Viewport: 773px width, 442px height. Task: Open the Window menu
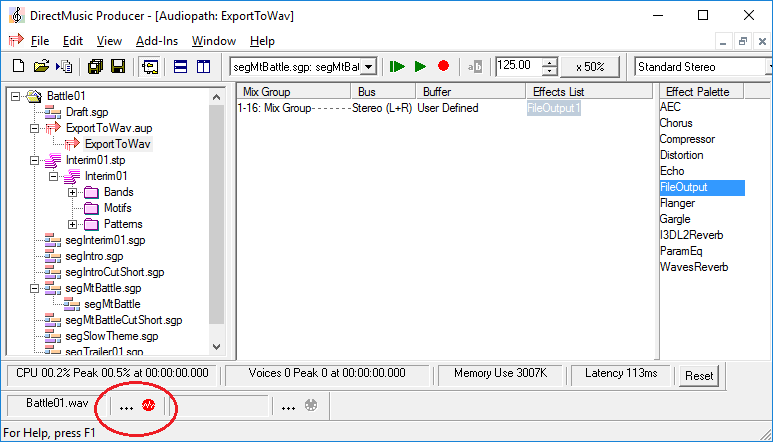pos(213,41)
